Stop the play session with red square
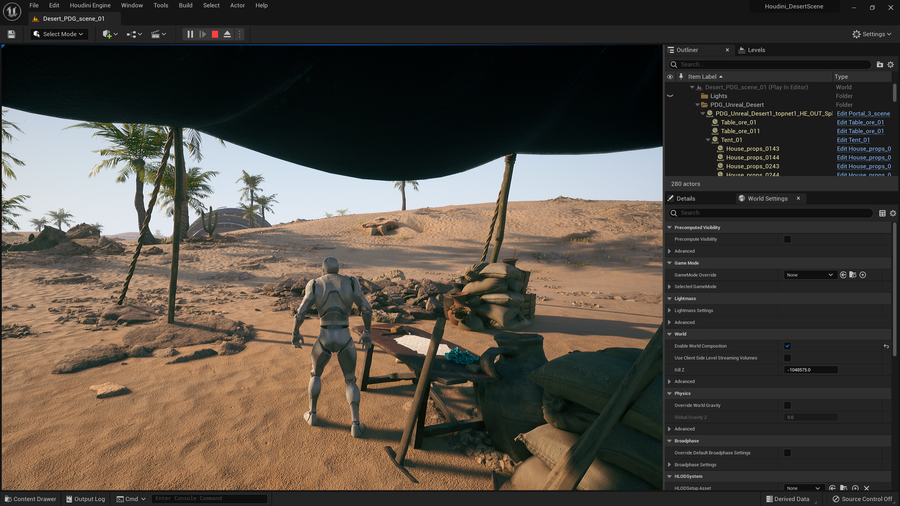 point(215,34)
